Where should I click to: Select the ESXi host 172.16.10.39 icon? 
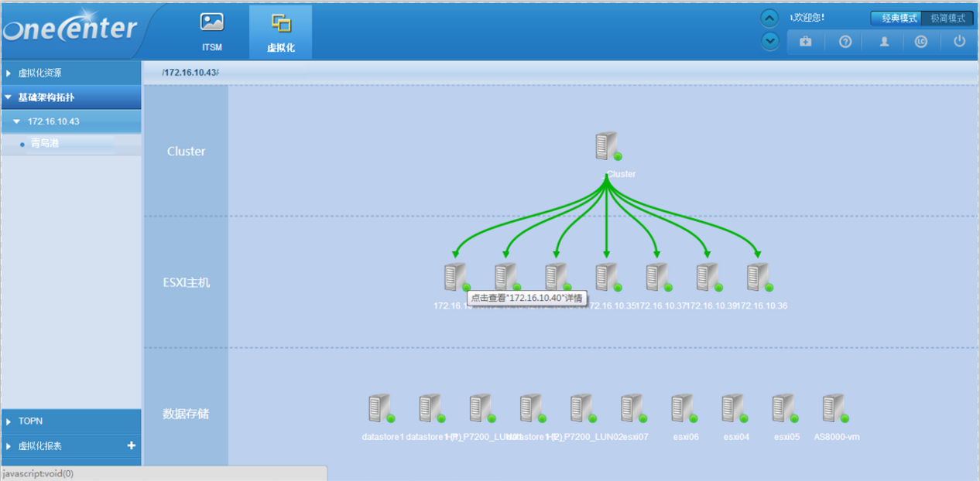click(707, 277)
